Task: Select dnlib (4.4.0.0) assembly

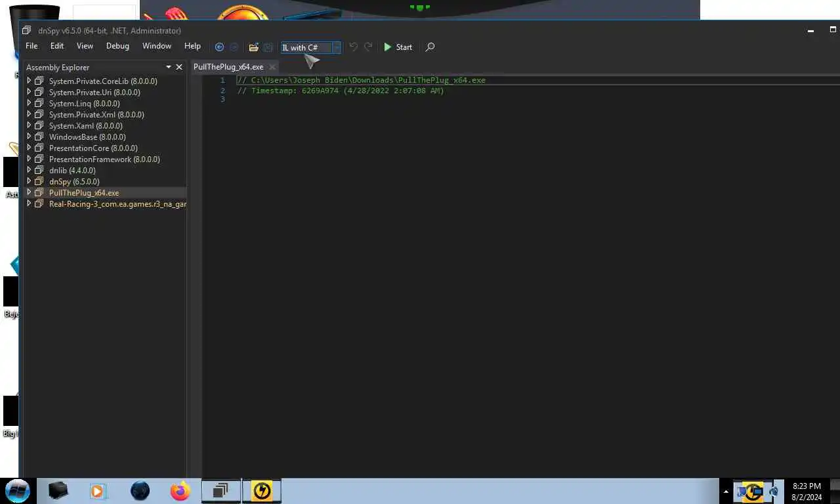Action: 72,171
